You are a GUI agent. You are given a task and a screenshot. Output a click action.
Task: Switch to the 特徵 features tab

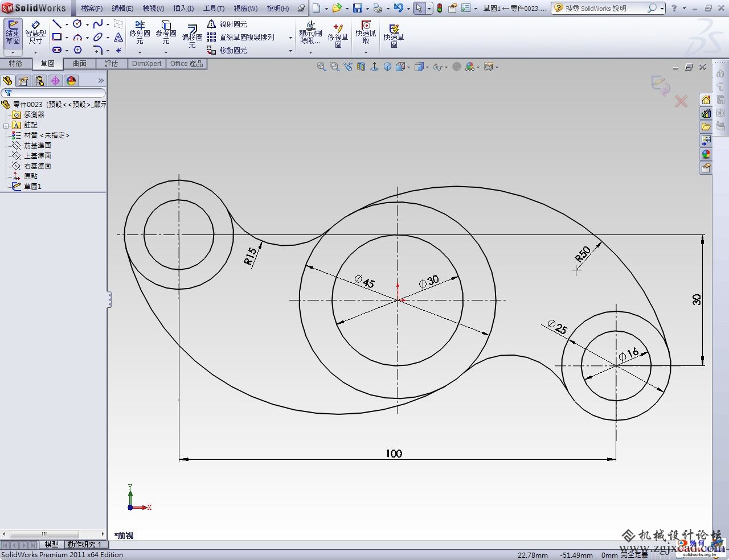[x=16, y=64]
